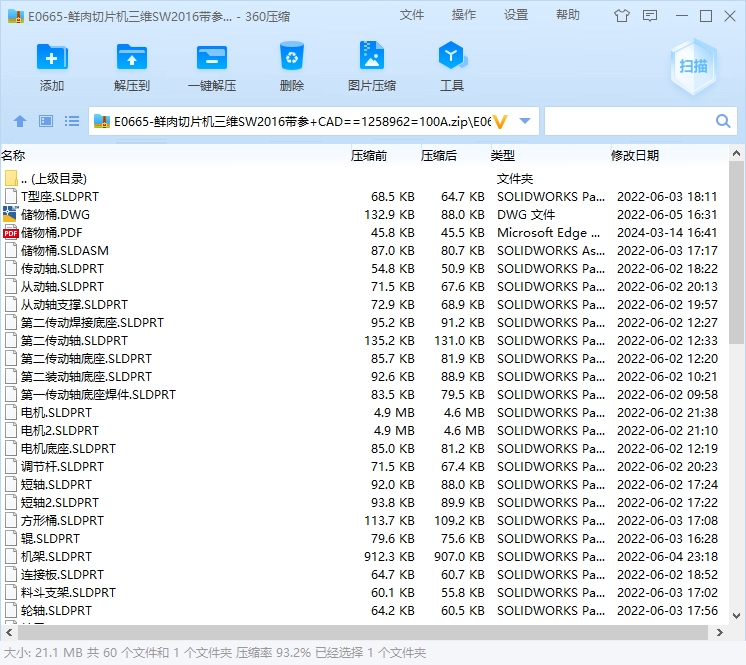Open the 操作 menu

click(463, 15)
